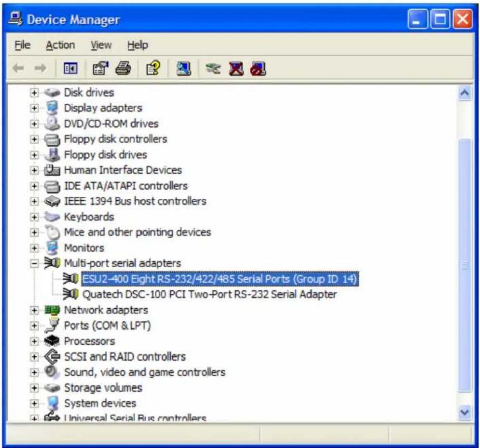Click Scan for hardware changes icon
Image resolution: width=480 pixels, height=448 pixels.
tap(184, 68)
